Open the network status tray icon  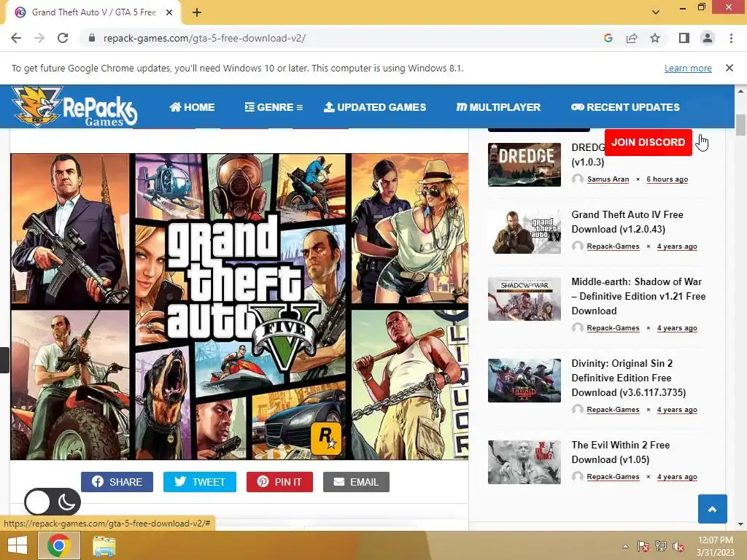point(661,546)
